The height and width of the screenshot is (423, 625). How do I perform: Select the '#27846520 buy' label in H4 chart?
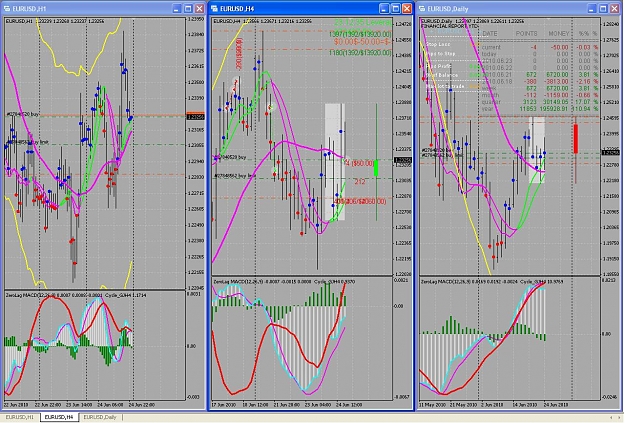click(x=230, y=157)
